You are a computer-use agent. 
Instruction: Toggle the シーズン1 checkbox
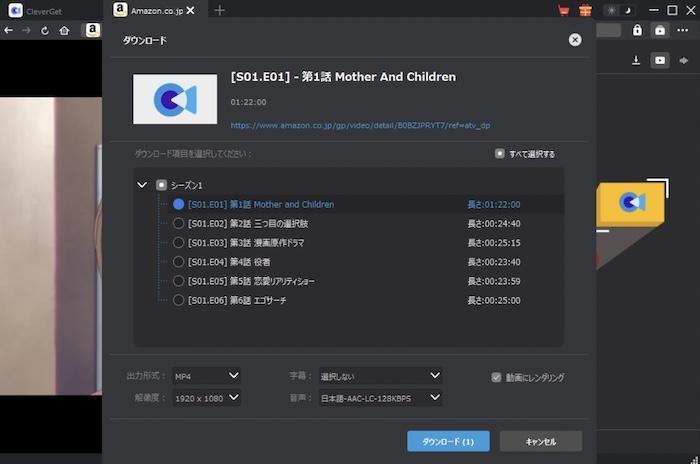[162, 185]
